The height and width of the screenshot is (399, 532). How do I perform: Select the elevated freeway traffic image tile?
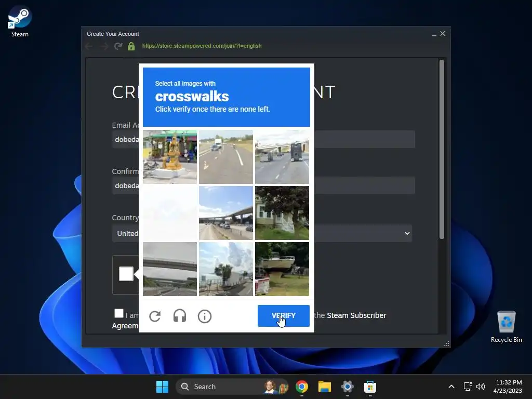click(226, 212)
